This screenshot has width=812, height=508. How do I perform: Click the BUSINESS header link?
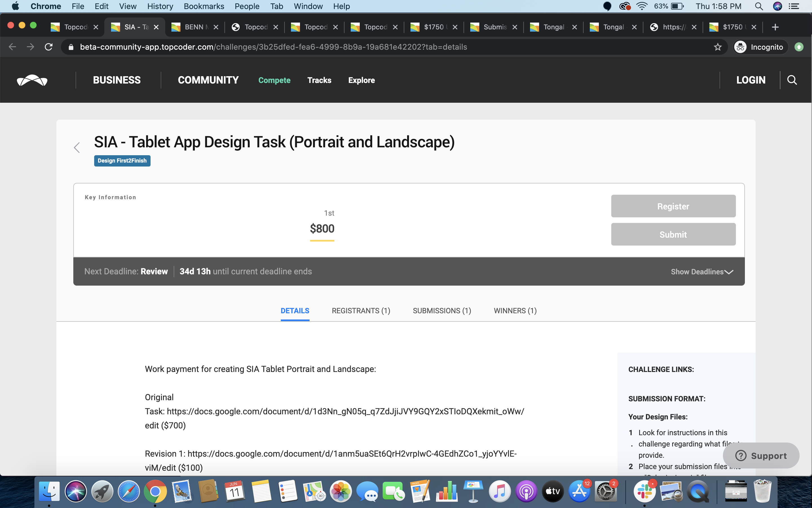tap(117, 80)
